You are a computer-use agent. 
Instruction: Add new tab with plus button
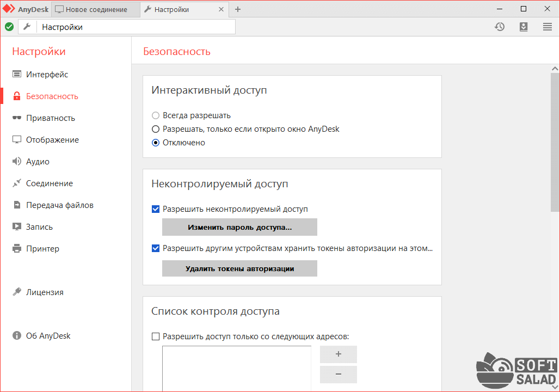pyautogui.click(x=238, y=9)
